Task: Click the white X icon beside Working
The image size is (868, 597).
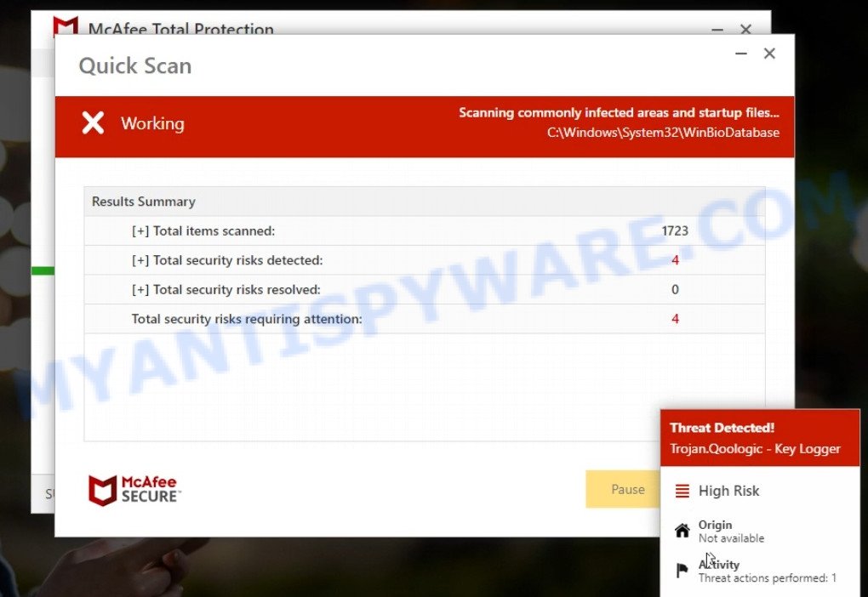Action: coord(93,122)
